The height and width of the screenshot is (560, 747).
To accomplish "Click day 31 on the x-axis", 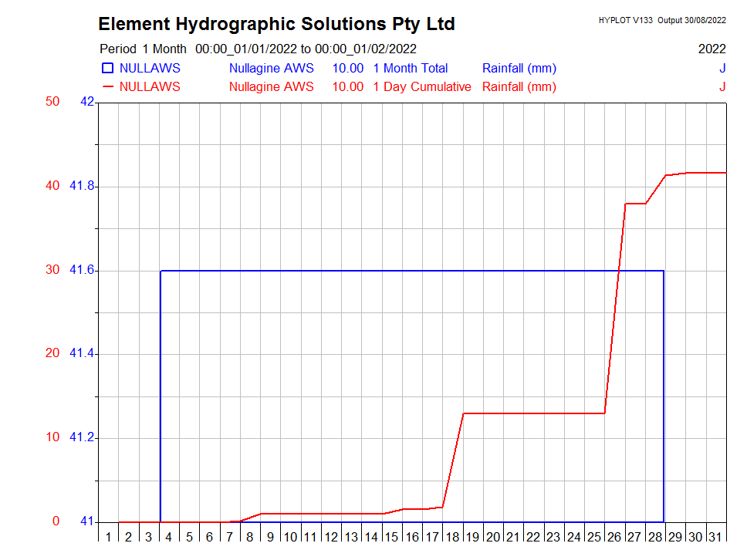I will pos(715,537).
